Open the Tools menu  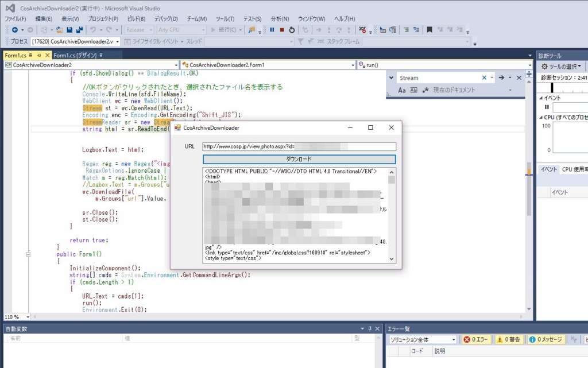pyautogui.click(x=225, y=19)
